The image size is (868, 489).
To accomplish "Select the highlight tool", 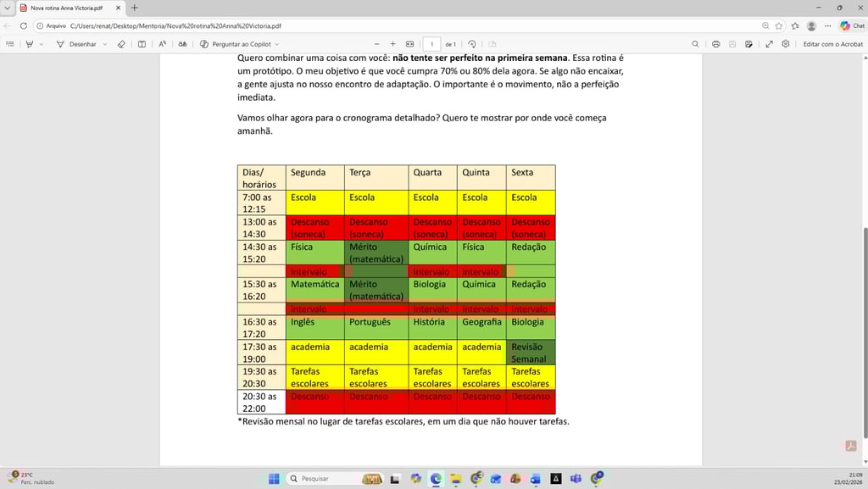I will [30, 44].
